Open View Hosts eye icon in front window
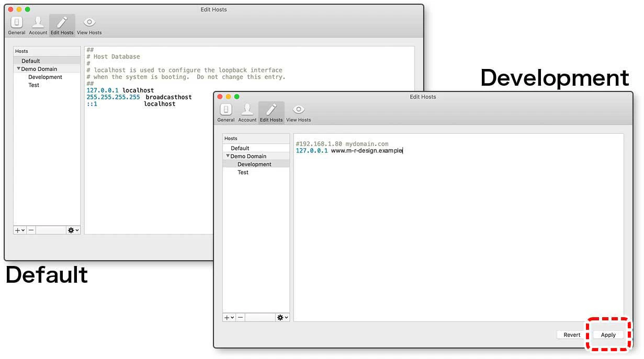The image size is (644, 359). (298, 112)
